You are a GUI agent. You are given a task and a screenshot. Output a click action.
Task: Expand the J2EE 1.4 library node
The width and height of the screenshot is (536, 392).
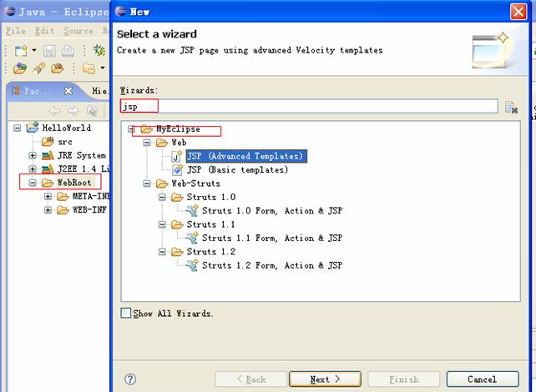pyautogui.click(x=33, y=169)
